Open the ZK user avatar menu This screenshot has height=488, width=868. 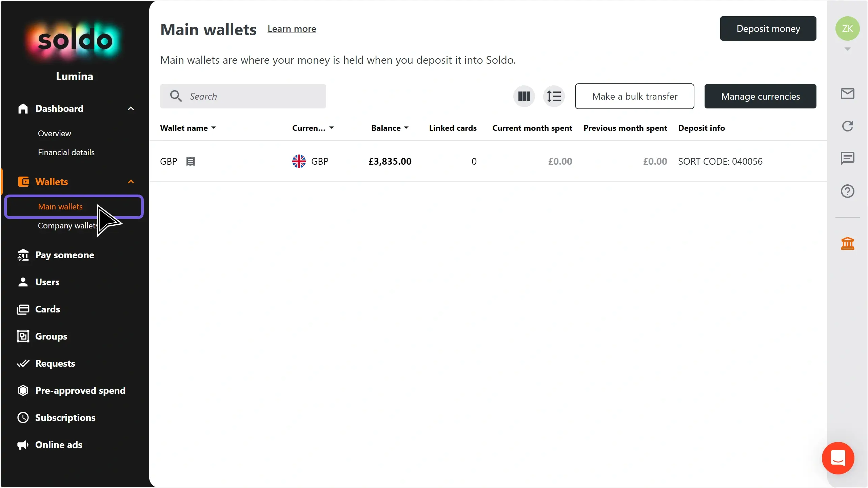click(x=847, y=28)
